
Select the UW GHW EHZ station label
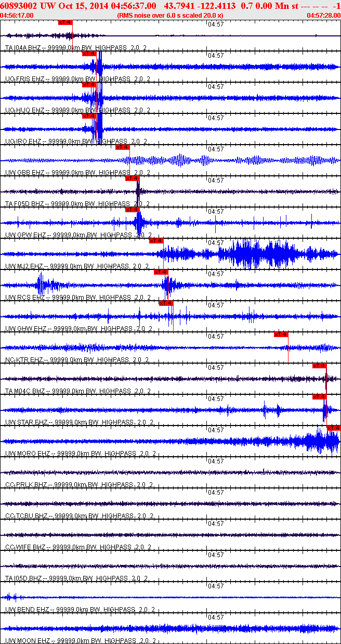click(x=78, y=329)
